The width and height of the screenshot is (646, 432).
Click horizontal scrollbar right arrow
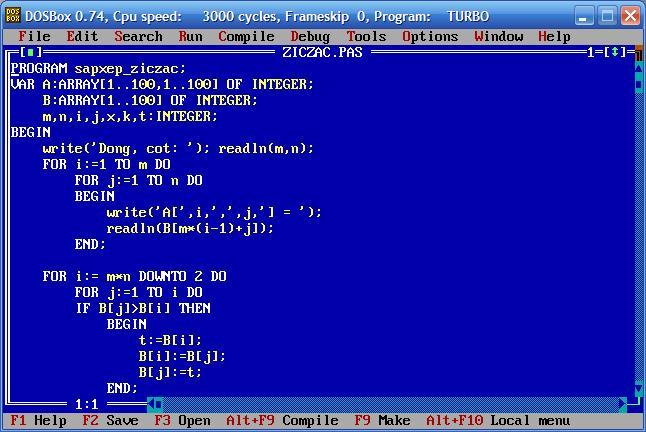tap(623, 404)
